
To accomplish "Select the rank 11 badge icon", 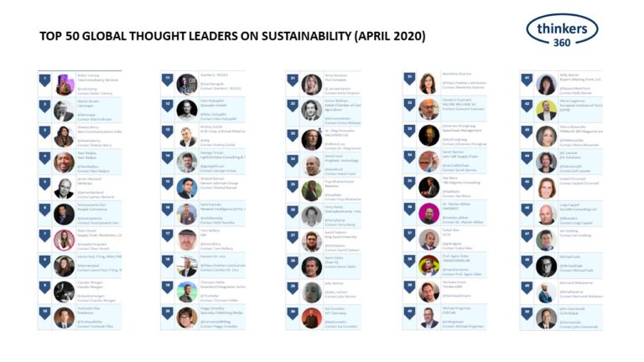I will point(168,80).
